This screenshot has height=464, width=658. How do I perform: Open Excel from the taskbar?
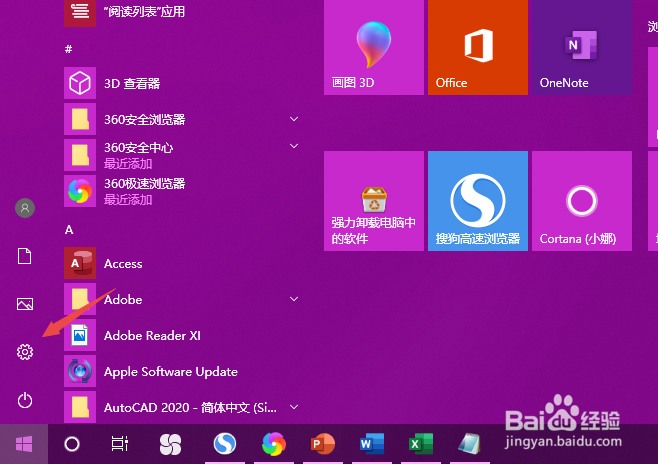point(420,444)
